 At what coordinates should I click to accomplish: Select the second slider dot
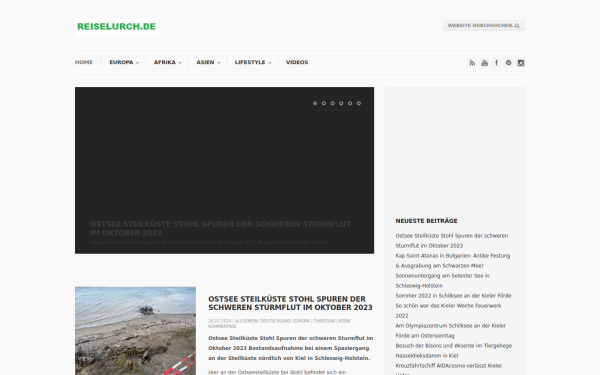click(x=324, y=103)
